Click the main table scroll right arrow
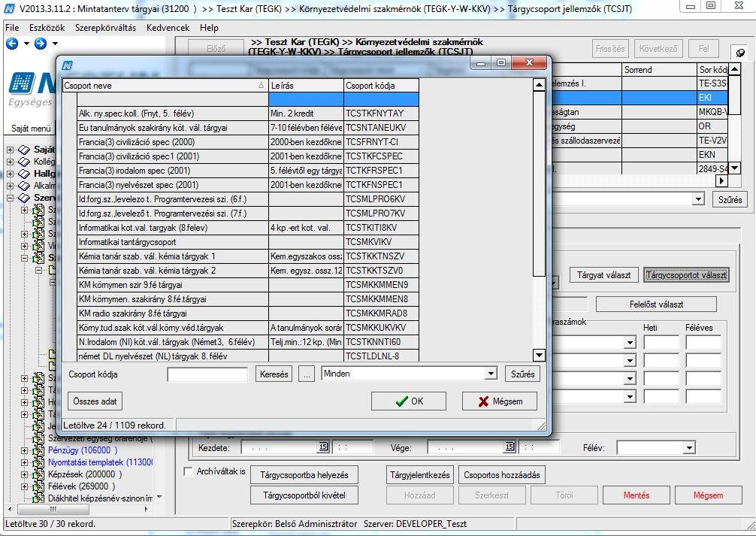The width and height of the screenshot is (756, 536). point(721,181)
